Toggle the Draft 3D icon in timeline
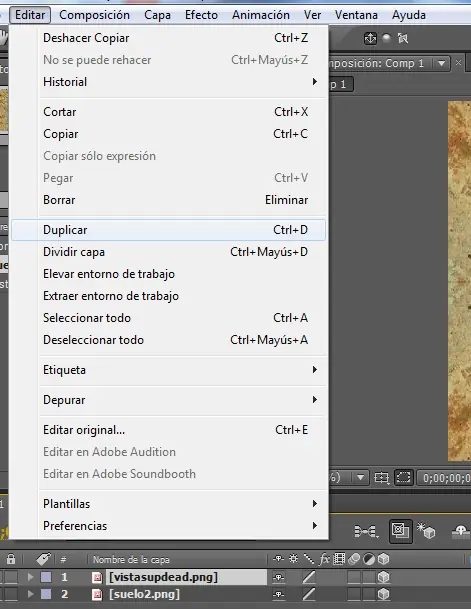 (426, 531)
